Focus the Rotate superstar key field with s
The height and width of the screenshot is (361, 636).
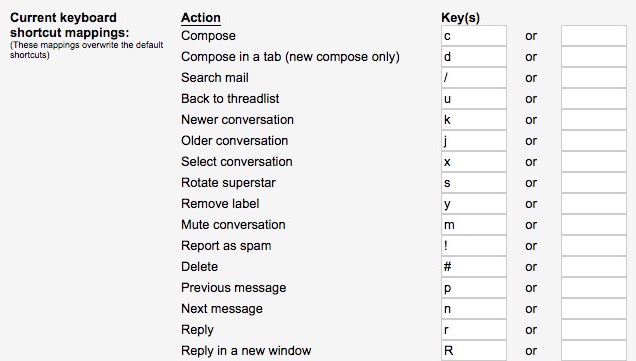click(x=474, y=183)
